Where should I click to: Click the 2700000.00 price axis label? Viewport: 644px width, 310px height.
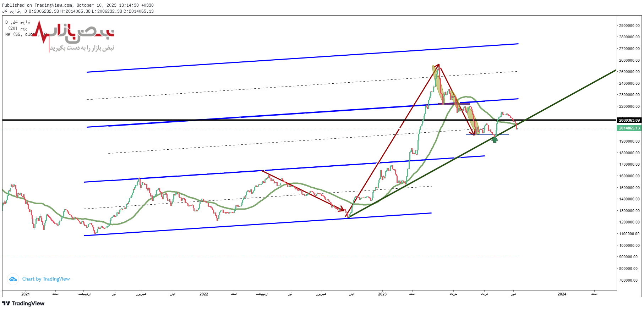tap(629, 49)
